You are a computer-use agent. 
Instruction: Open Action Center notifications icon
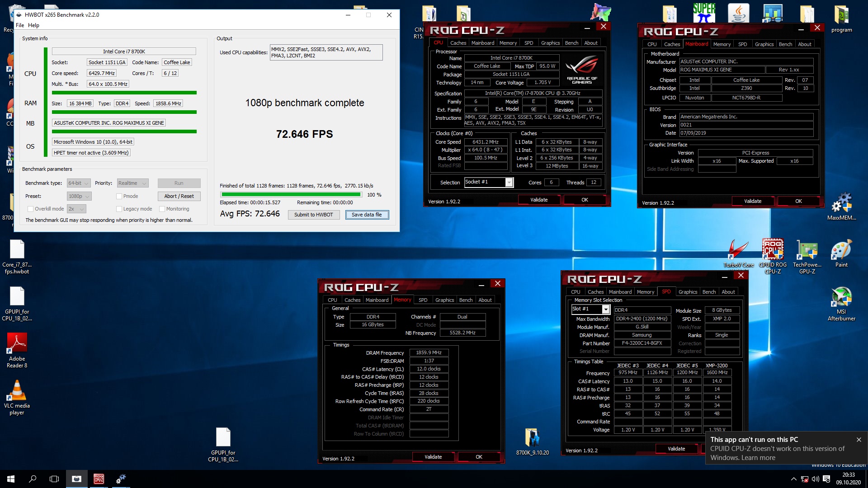826,479
